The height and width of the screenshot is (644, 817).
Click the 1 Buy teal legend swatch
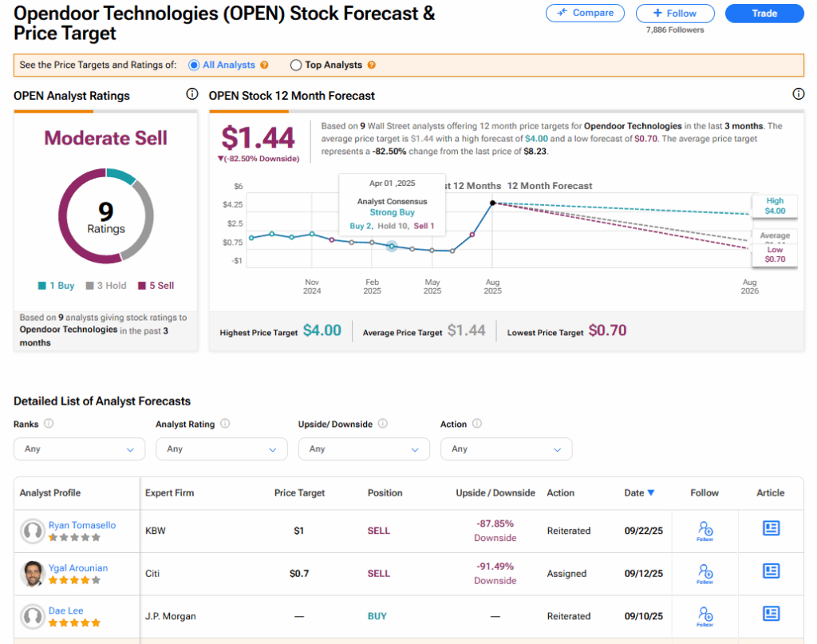[42, 286]
